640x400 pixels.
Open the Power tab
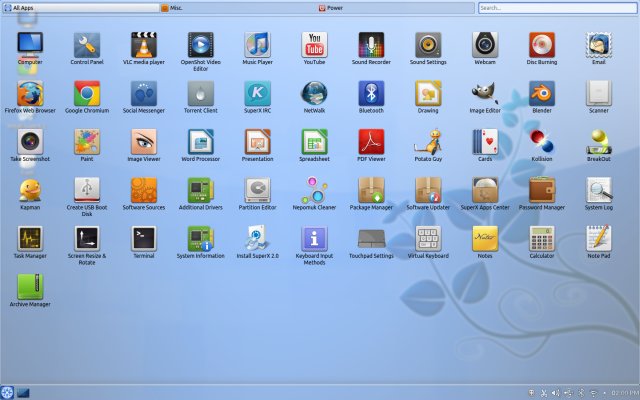[x=396, y=8]
